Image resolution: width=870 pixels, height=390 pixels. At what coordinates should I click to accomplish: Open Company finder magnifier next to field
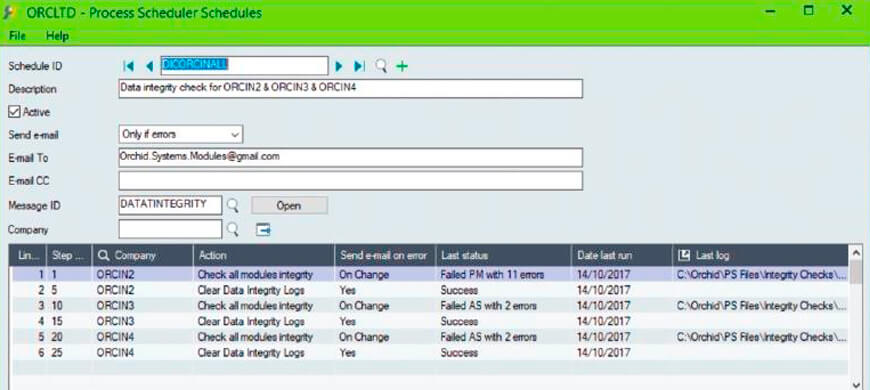coord(233,229)
